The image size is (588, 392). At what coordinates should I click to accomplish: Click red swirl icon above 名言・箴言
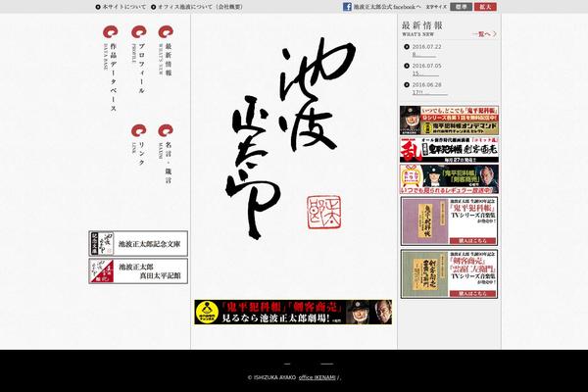click(x=166, y=130)
